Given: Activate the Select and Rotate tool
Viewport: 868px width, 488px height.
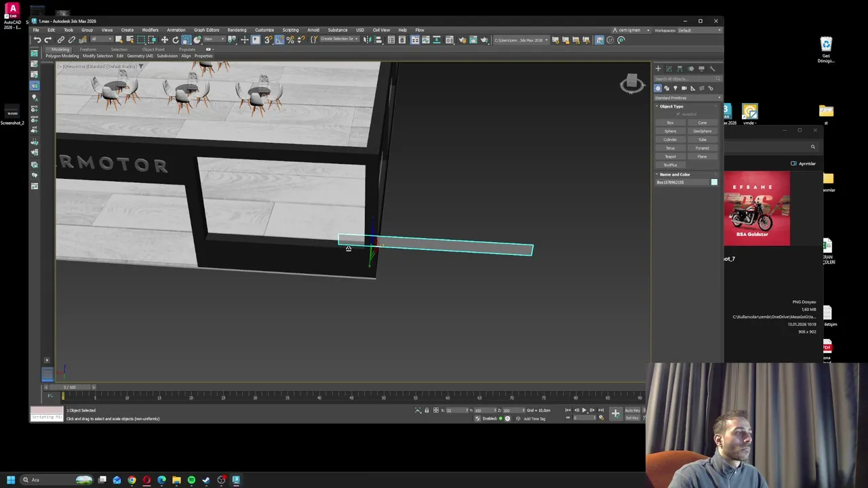Looking at the screenshot, I should coord(175,40).
